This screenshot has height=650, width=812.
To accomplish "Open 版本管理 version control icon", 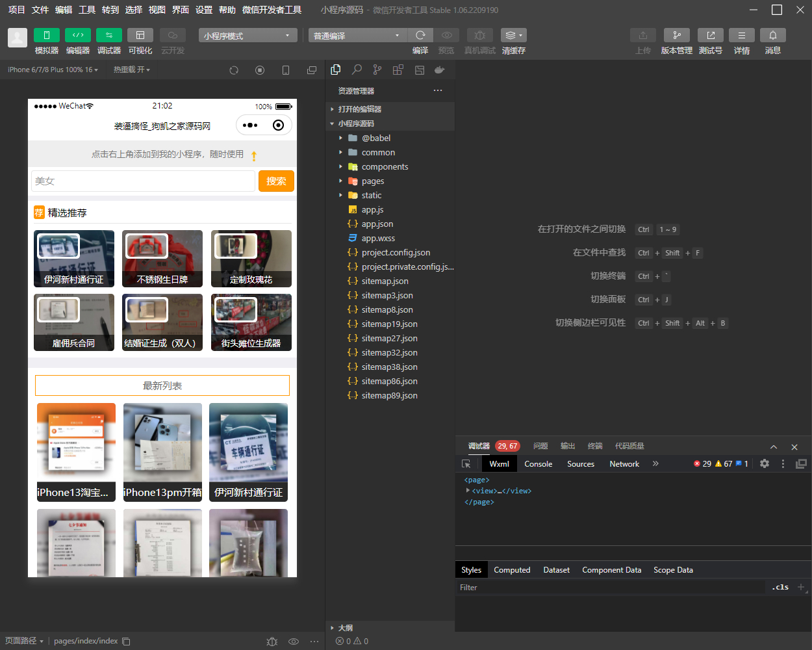I will (677, 35).
